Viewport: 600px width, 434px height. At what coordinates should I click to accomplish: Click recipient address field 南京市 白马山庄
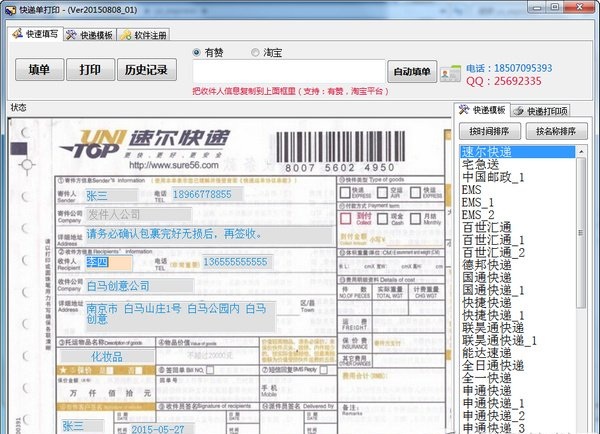(x=180, y=316)
